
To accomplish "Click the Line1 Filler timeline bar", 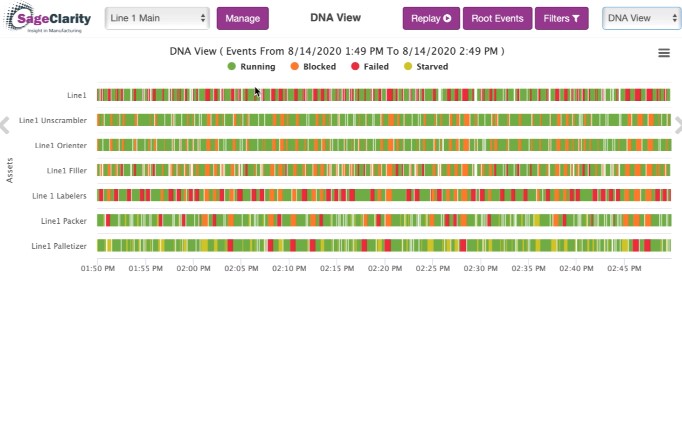I will 384,170.
